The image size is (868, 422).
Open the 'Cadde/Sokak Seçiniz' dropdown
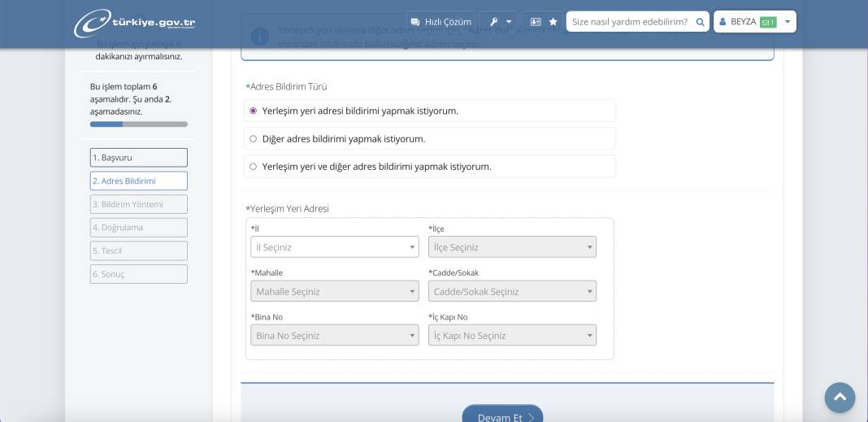click(512, 291)
